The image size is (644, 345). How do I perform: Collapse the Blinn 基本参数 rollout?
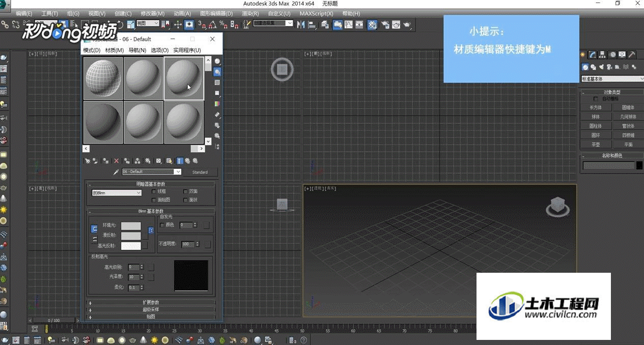pyautogui.click(x=152, y=211)
